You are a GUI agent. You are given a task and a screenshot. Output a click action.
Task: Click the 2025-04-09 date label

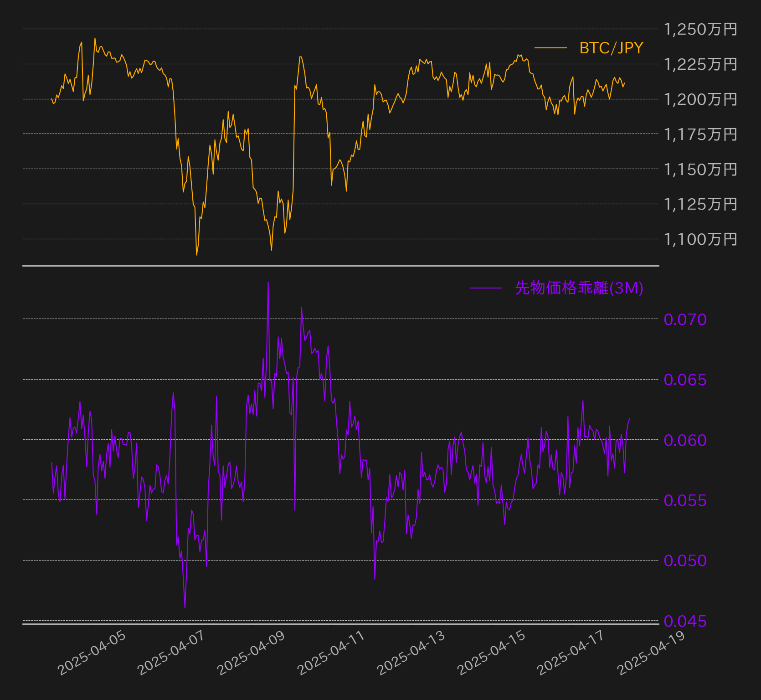coord(252,653)
